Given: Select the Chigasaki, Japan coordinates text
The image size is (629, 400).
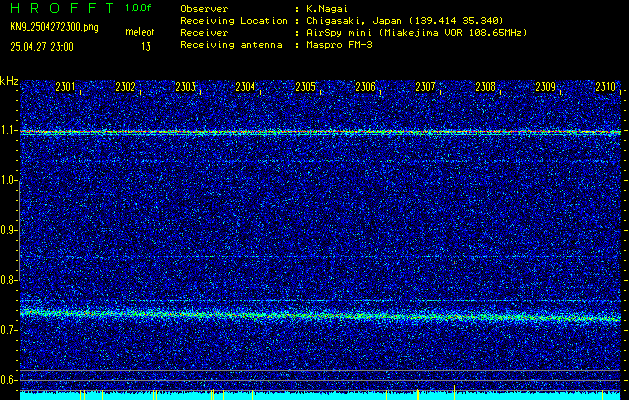Looking at the screenshot, I should 405,21.
